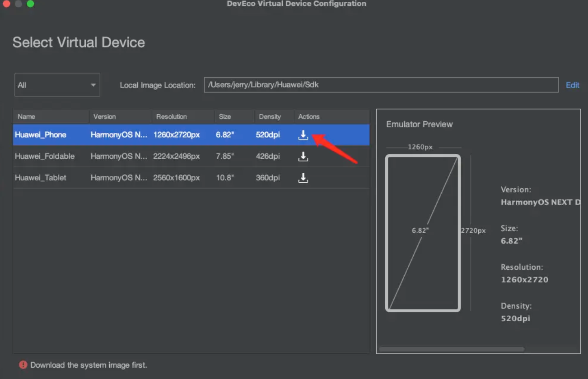Click the Select Virtual Device heading

79,42
